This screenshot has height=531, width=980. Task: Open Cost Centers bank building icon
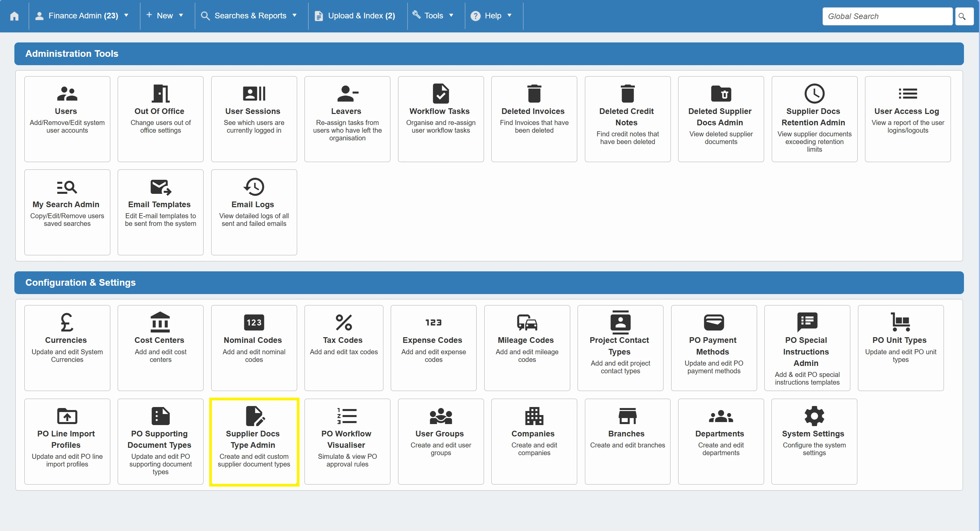pyautogui.click(x=160, y=322)
